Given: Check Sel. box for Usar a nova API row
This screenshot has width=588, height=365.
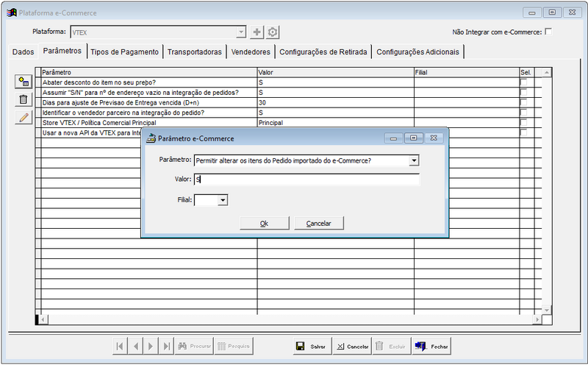Looking at the screenshot, I should [523, 132].
